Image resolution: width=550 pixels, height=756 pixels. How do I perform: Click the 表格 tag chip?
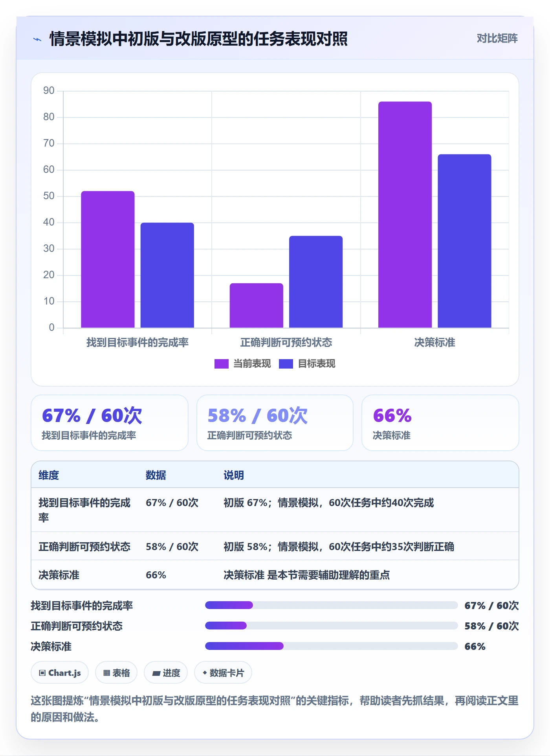tap(116, 673)
